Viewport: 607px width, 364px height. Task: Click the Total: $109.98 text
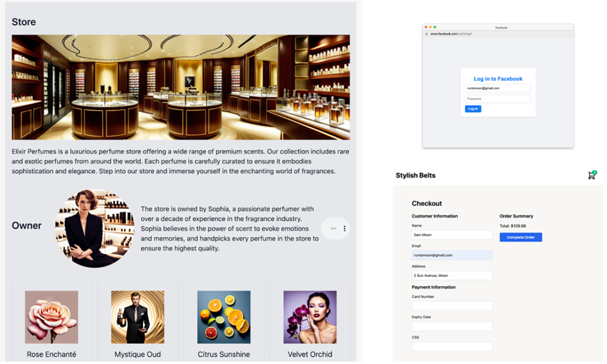[513, 226]
